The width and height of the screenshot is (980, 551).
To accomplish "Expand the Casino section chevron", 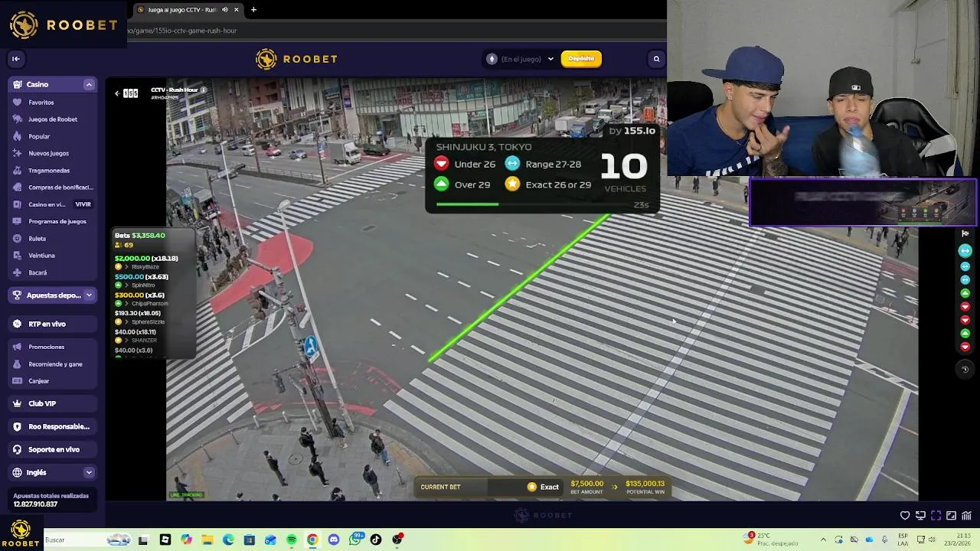I will (x=89, y=84).
